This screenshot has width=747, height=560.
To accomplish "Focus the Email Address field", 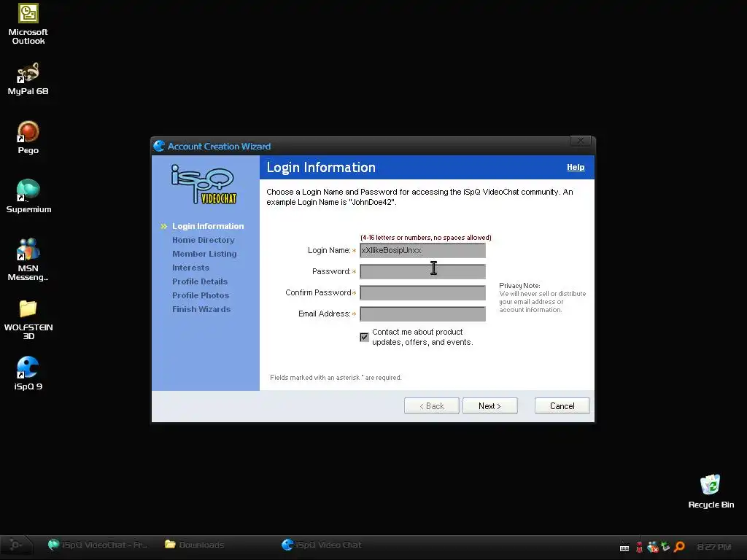I will [x=422, y=314].
